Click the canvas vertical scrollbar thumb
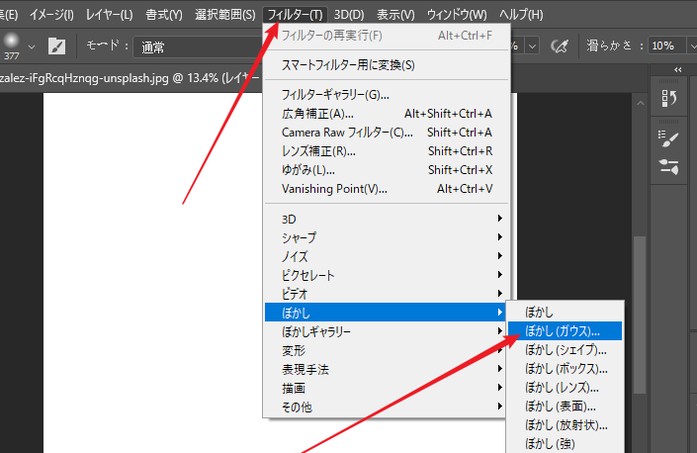697x453 pixels. [x=640, y=314]
